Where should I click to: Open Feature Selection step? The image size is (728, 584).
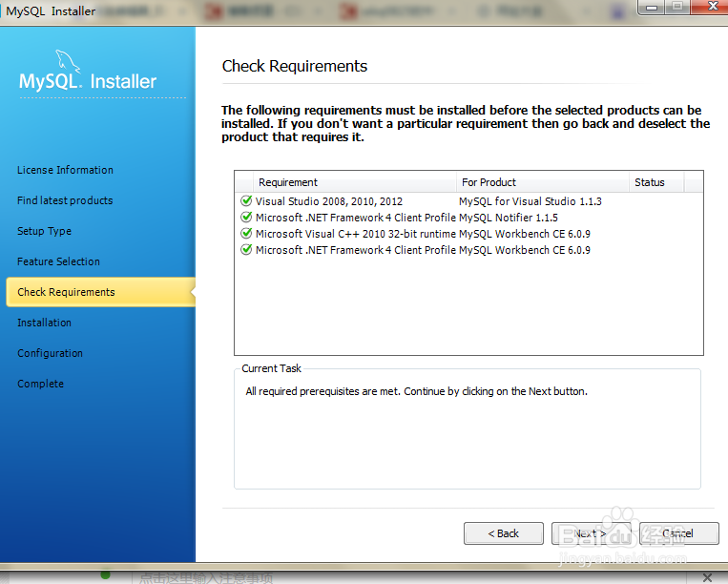[x=58, y=261]
